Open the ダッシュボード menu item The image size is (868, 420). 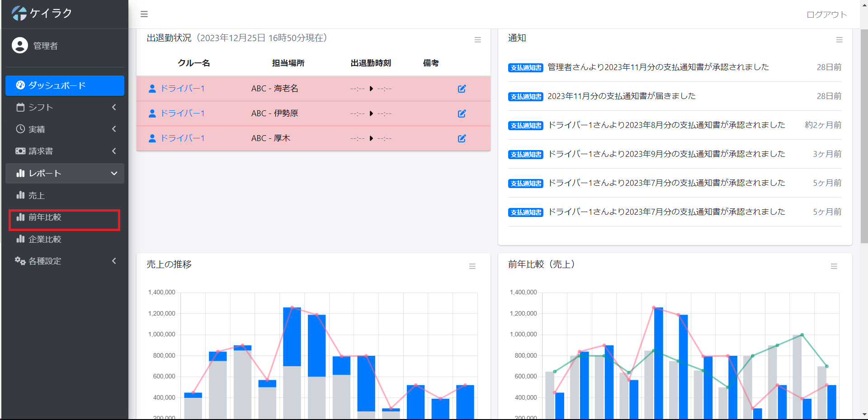(65, 85)
